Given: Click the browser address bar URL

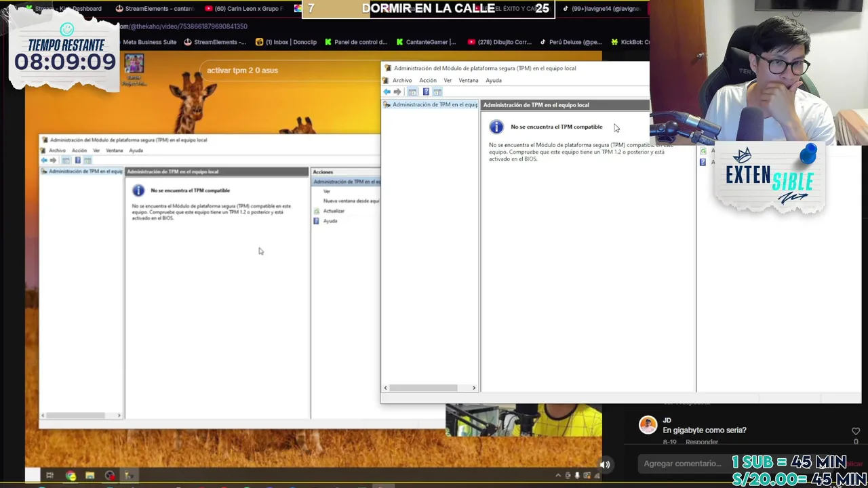Looking at the screenshot, I should (x=183, y=26).
